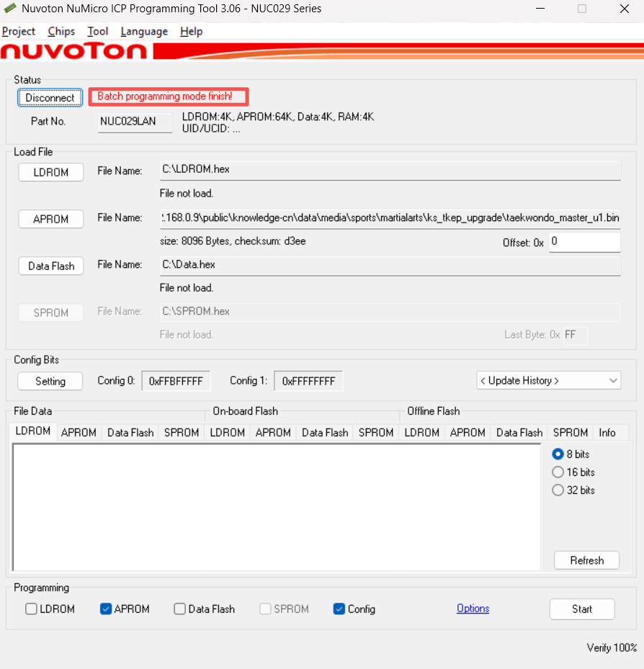Browse for an APROM file

point(50,219)
